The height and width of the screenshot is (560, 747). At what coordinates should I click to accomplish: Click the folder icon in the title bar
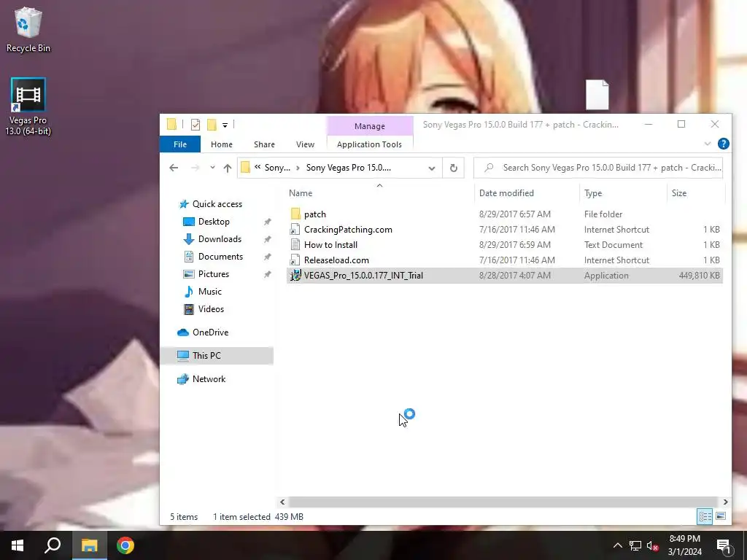(172, 125)
